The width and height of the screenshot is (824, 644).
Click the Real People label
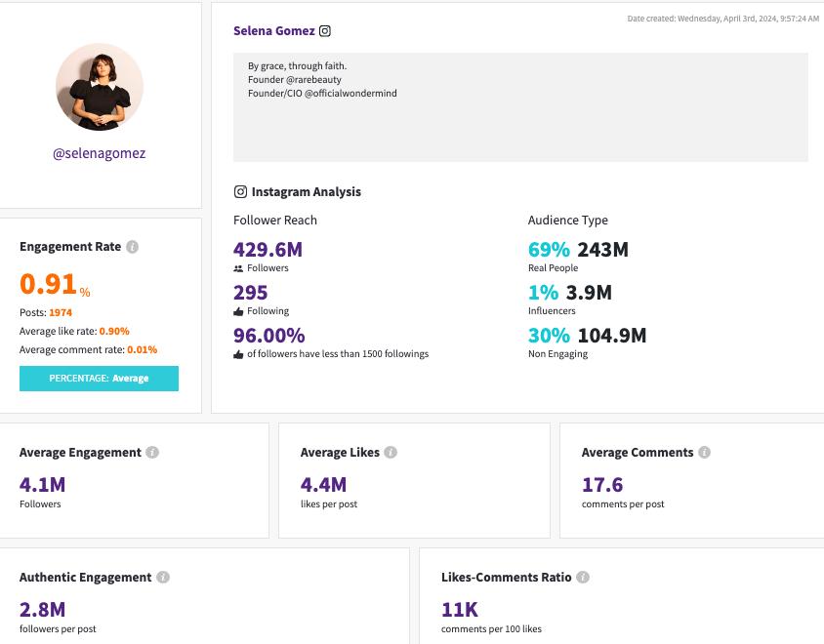tap(553, 268)
